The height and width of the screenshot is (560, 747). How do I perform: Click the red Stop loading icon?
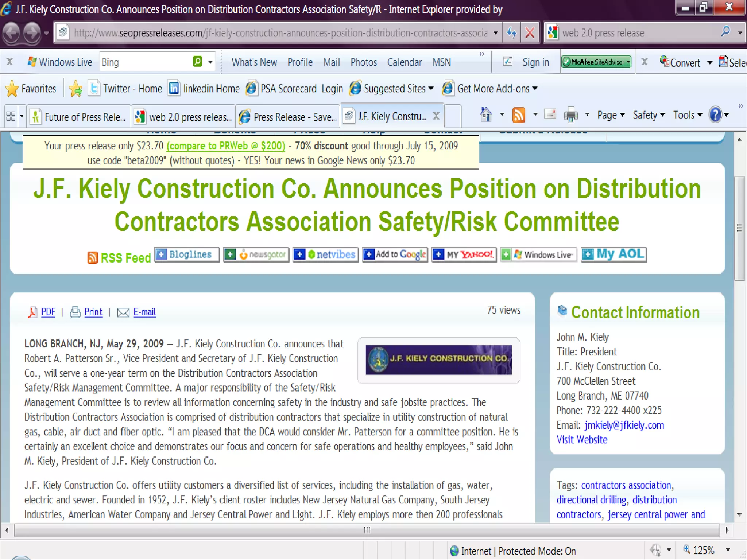coord(530,33)
